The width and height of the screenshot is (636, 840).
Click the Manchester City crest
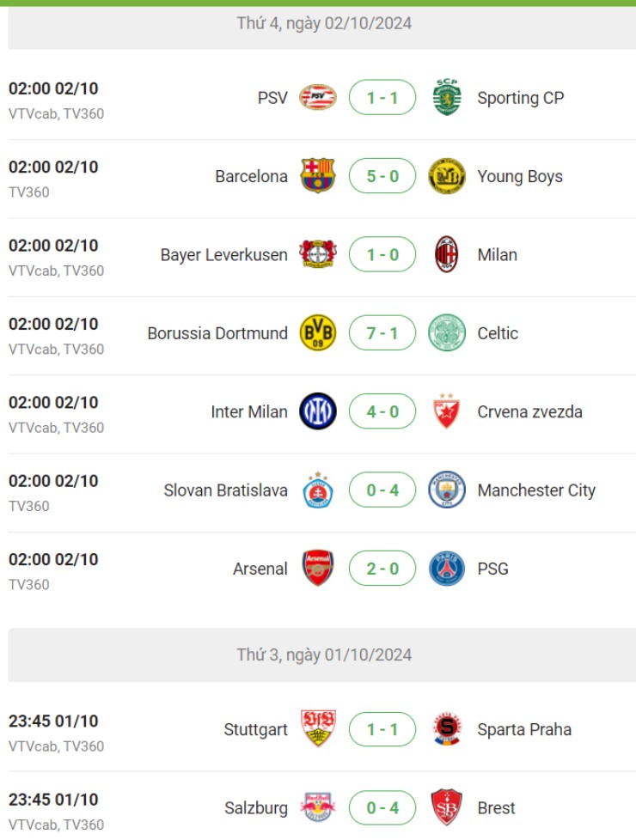(447, 490)
